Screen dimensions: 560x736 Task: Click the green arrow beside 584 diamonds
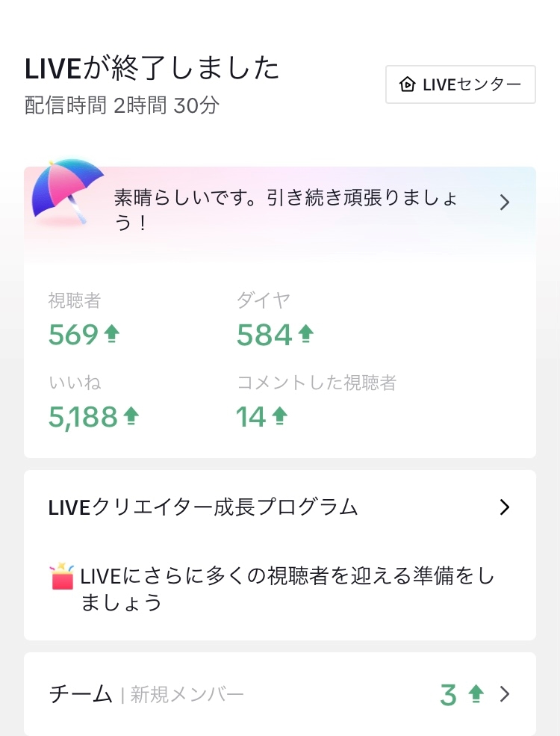[x=305, y=335]
